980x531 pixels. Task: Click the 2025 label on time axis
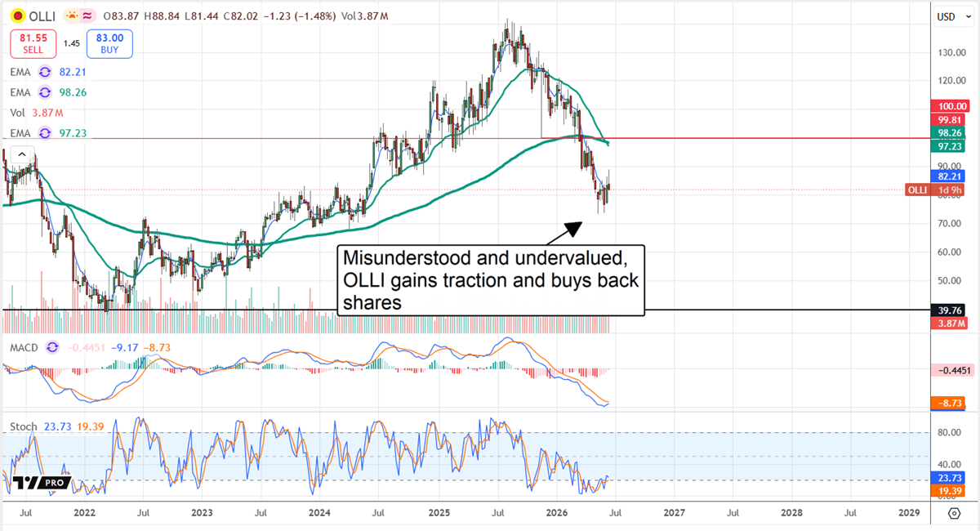click(439, 512)
